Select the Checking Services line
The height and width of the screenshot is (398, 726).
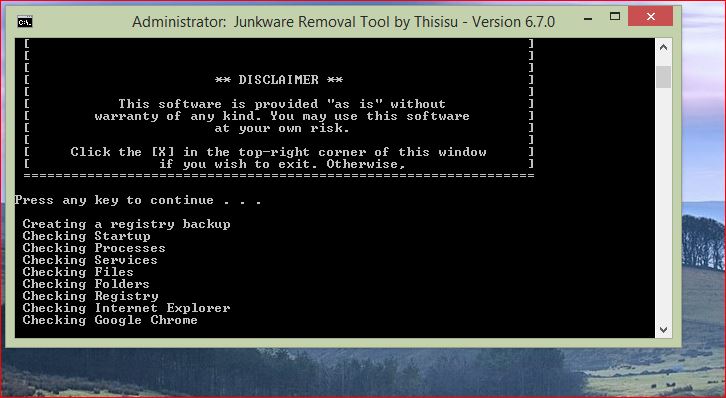point(90,260)
